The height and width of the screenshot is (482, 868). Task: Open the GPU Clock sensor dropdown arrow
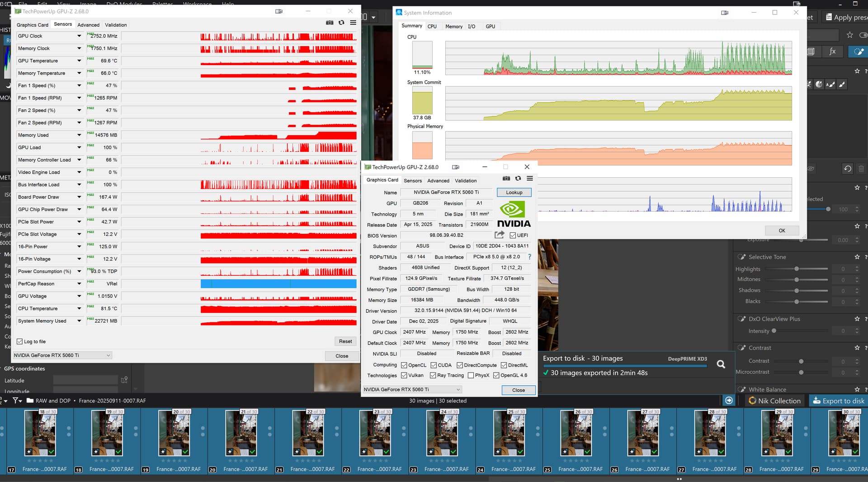pyautogui.click(x=79, y=36)
